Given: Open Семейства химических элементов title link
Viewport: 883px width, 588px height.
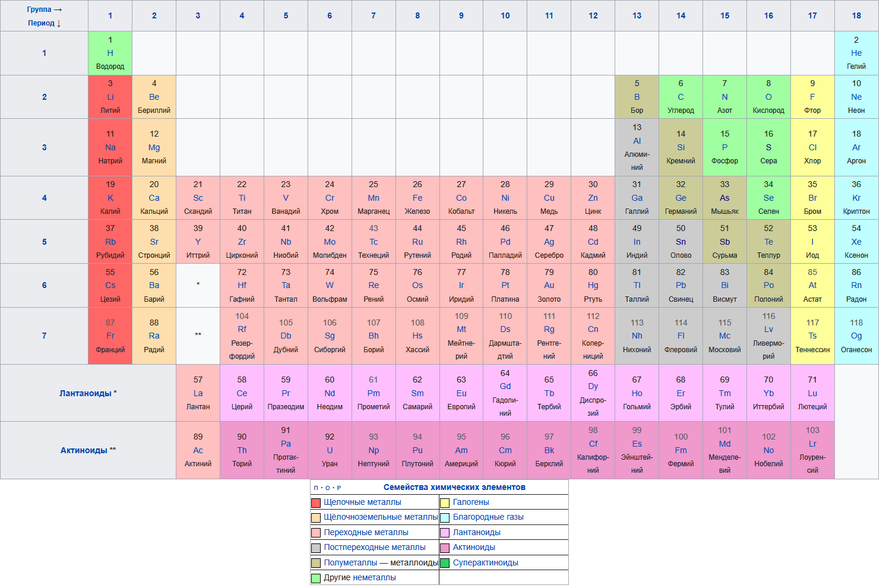Looking at the screenshot, I should pyautogui.click(x=454, y=487).
